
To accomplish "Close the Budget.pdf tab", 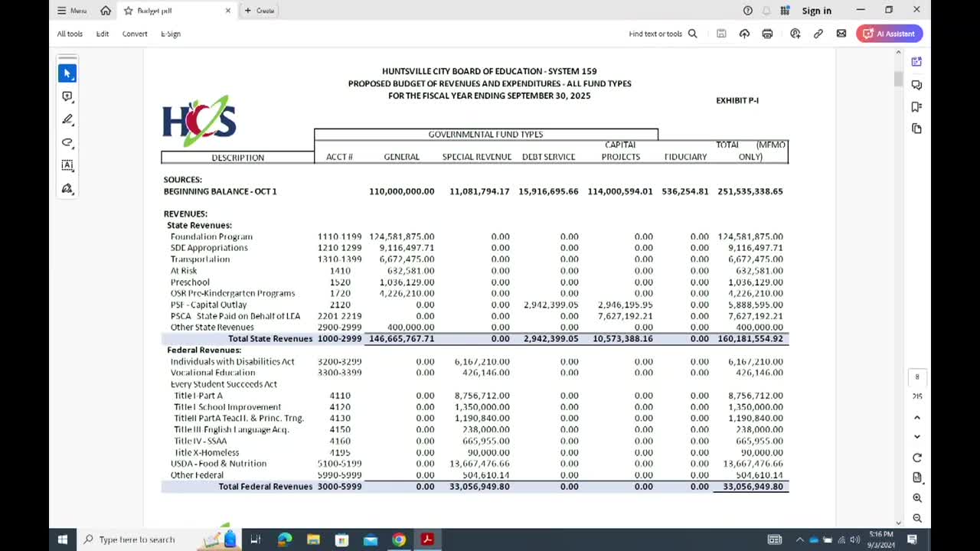I will pos(228,11).
